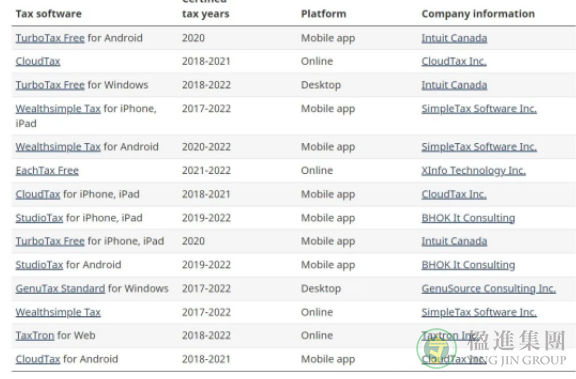576x379 pixels.
Task: Open GenuTax Standard for Windows link
Action: click(x=60, y=289)
